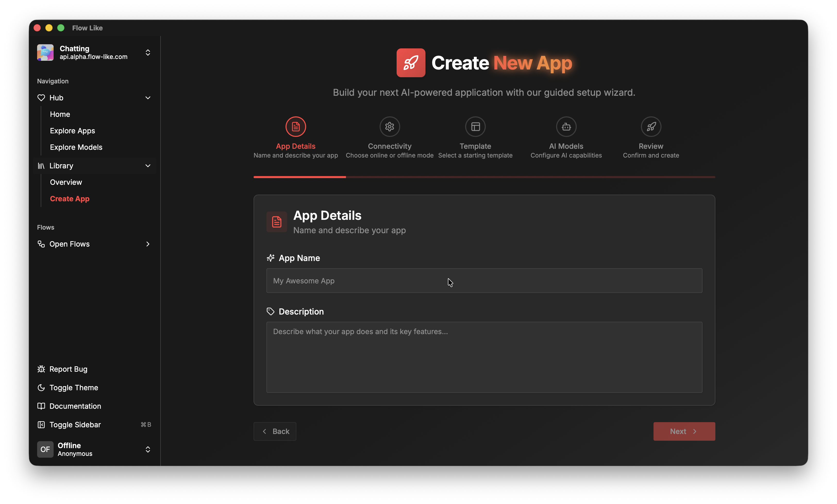Go Back to the previous step

tap(275, 431)
